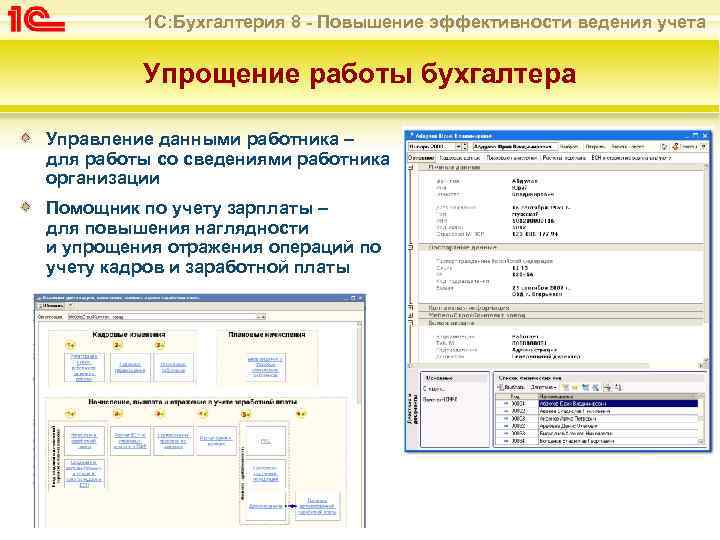This screenshot has width=720, height=540.
Task: Click step 2 icon under Кадровые изменения
Action: tap(118, 345)
